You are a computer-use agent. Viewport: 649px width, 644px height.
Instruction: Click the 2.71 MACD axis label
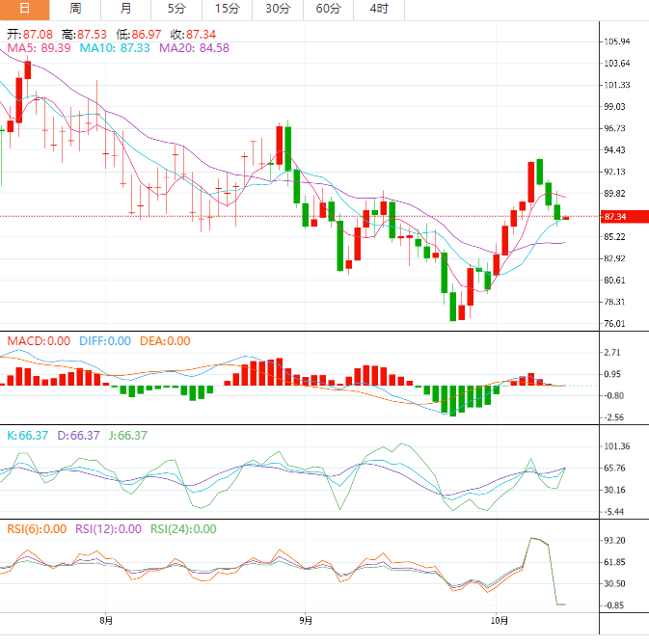pyautogui.click(x=612, y=353)
